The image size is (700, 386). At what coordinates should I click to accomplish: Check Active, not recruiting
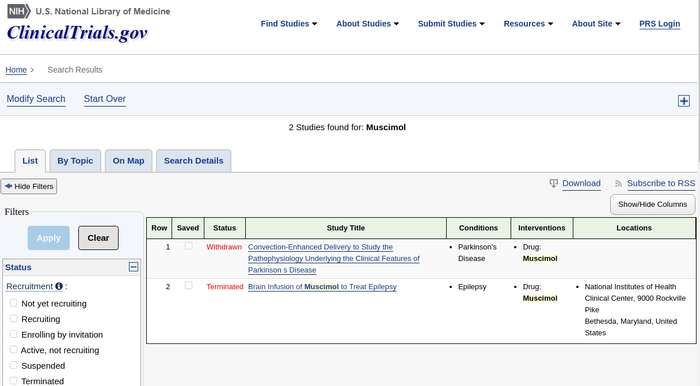13,350
